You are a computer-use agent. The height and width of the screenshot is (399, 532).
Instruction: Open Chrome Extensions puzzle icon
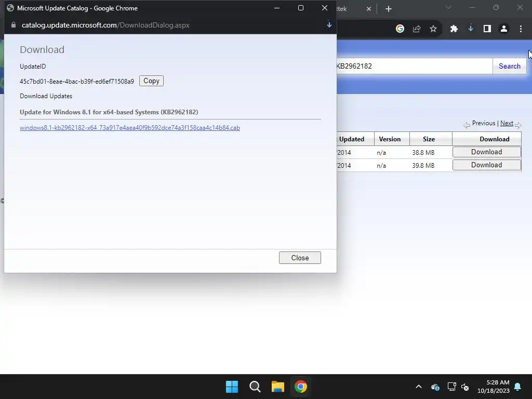(454, 29)
